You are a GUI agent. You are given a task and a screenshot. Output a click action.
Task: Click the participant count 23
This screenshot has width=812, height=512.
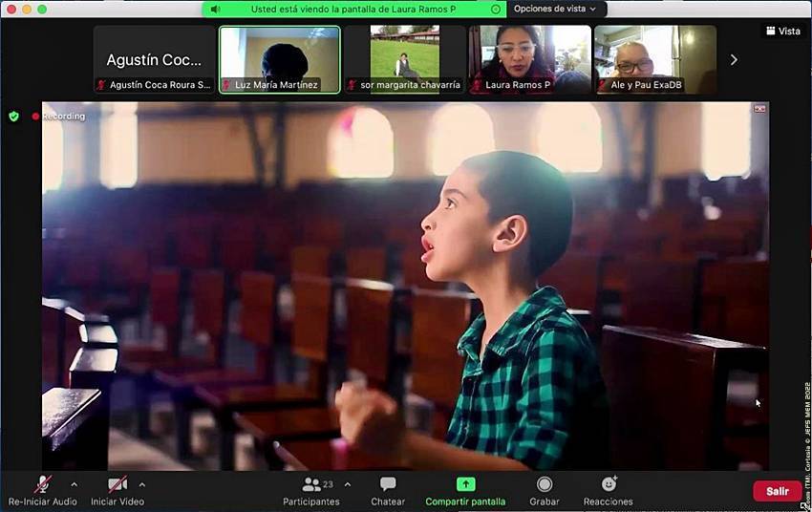point(328,484)
